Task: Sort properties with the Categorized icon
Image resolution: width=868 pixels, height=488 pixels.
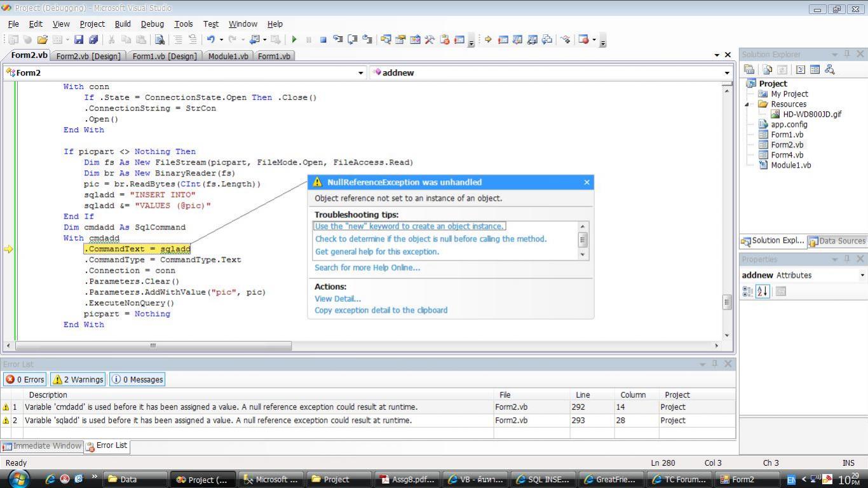Action: [748, 291]
